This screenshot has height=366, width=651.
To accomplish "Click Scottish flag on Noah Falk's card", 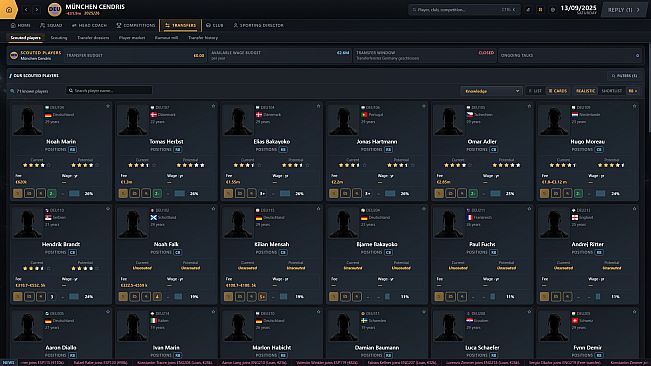I will [154, 217].
